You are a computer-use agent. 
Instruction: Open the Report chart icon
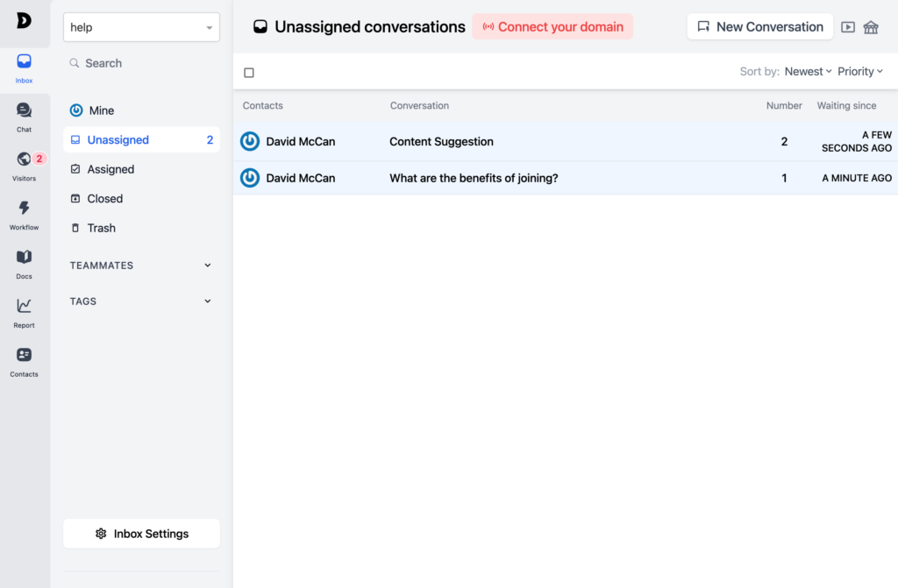click(24, 312)
